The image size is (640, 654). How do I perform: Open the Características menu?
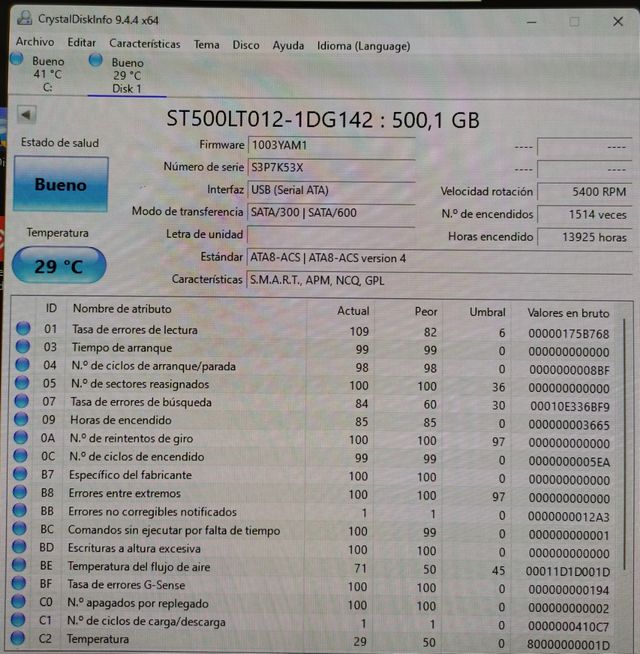tap(144, 44)
